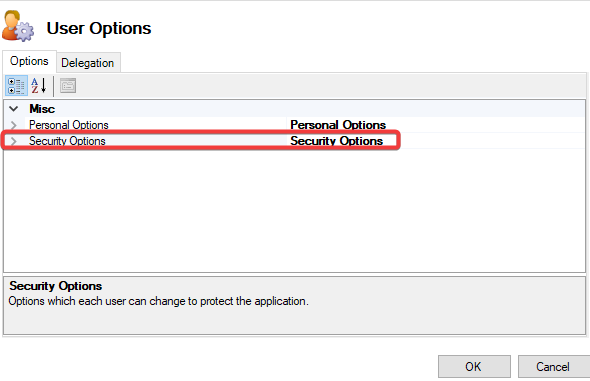Click the Misc category header label

tap(42, 109)
